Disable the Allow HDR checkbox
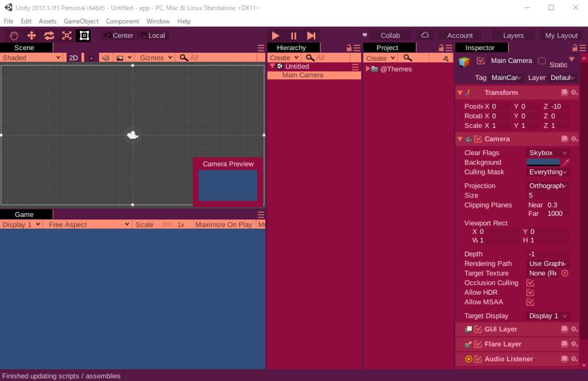 (x=530, y=293)
